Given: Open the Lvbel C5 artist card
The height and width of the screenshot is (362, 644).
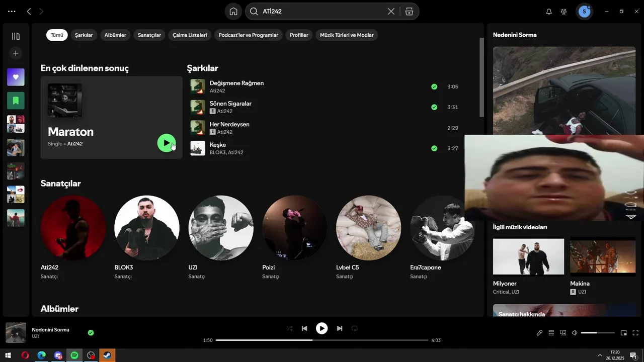Looking at the screenshot, I should click(369, 237).
